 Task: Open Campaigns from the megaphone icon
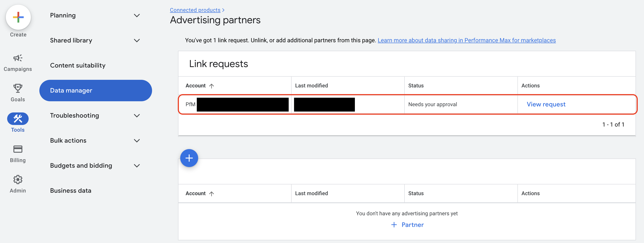(18, 58)
